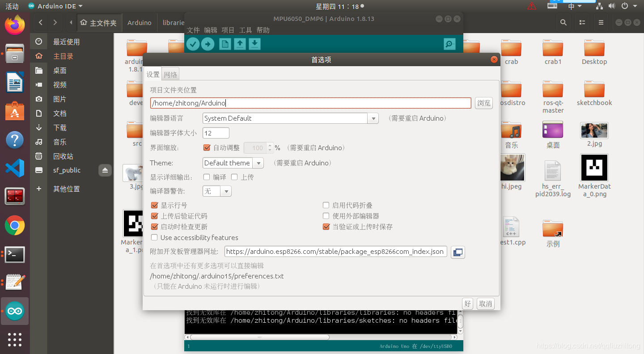644x354 pixels.
Task: Enable 启用代码折叠 code folding
Action: tap(326, 205)
